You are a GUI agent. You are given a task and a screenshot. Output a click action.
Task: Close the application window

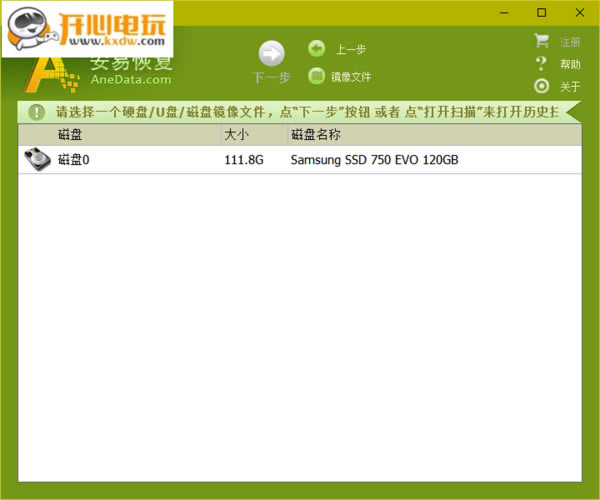580,13
